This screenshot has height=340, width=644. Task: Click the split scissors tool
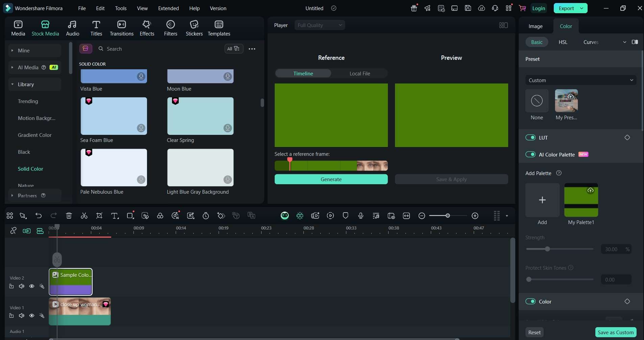pyautogui.click(x=84, y=216)
